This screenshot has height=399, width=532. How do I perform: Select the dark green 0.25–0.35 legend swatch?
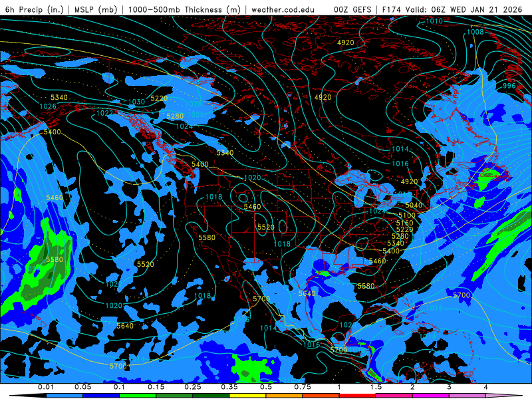click(x=211, y=396)
